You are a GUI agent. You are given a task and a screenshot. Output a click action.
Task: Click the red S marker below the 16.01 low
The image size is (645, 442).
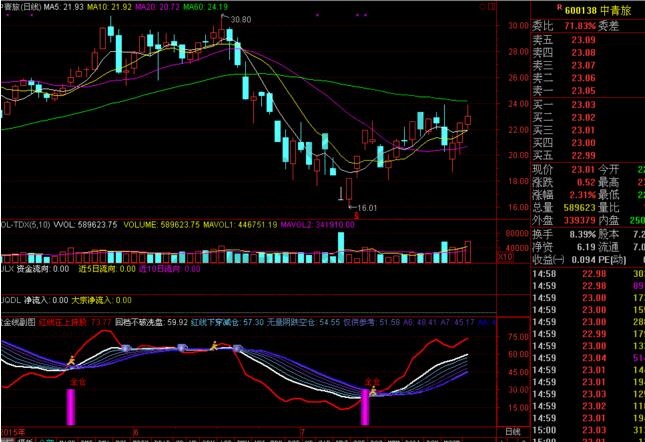356,215
